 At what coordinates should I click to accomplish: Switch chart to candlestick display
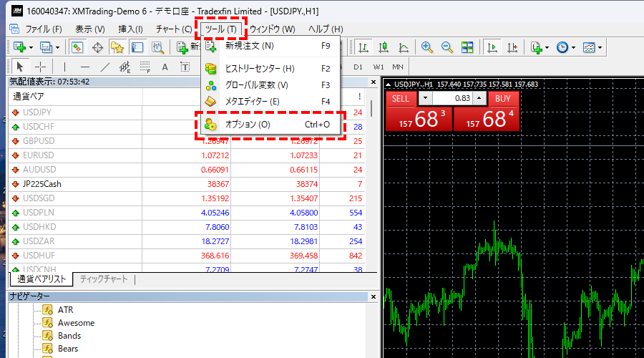pos(384,47)
